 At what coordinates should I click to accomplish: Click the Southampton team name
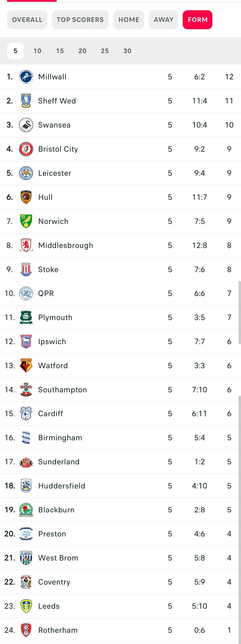pos(63,390)
